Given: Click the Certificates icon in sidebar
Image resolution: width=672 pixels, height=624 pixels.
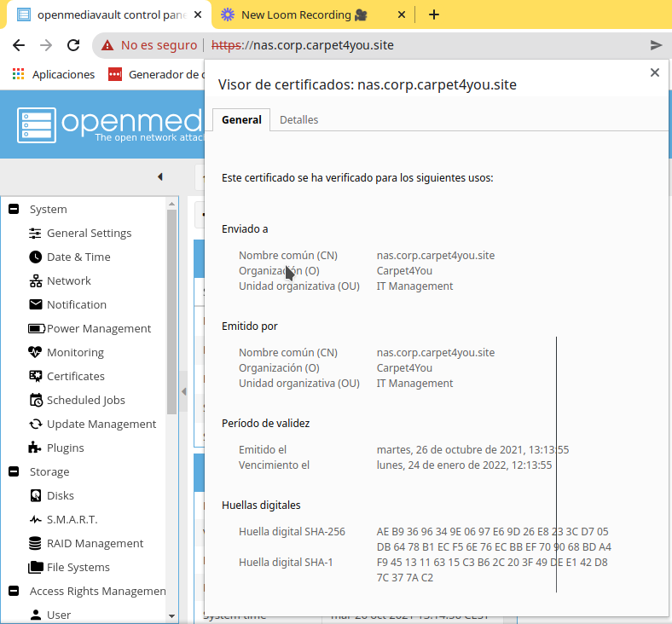Looking at the screenshot, I should pyautogui.click(x=35, y=376).
